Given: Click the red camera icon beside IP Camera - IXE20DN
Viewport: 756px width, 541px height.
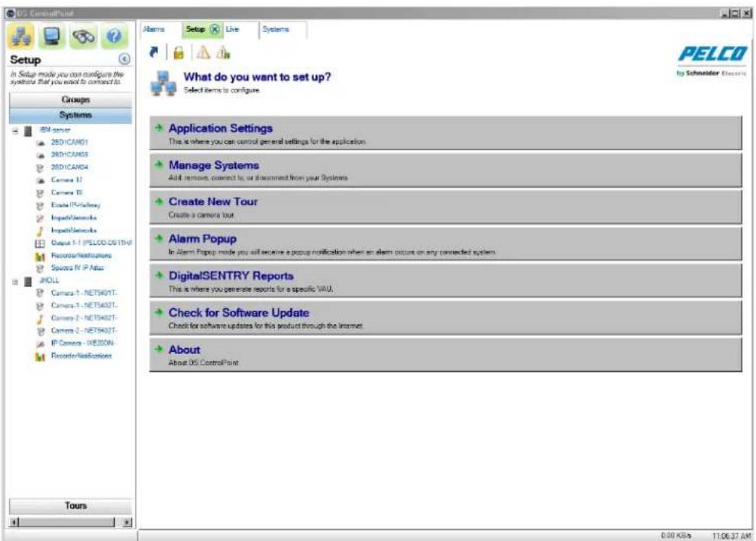Looking at the screenshot, I should 40,343.
